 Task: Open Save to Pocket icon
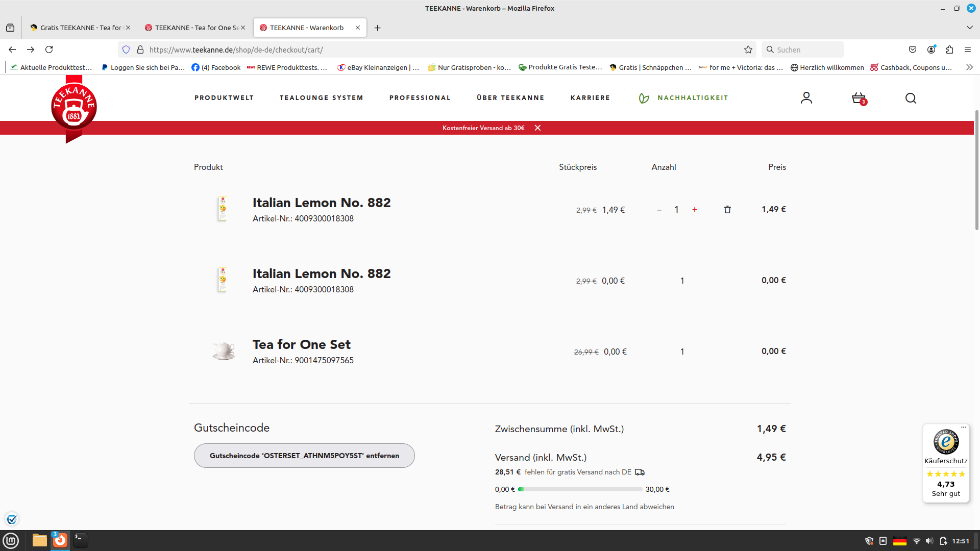point(913,49)
